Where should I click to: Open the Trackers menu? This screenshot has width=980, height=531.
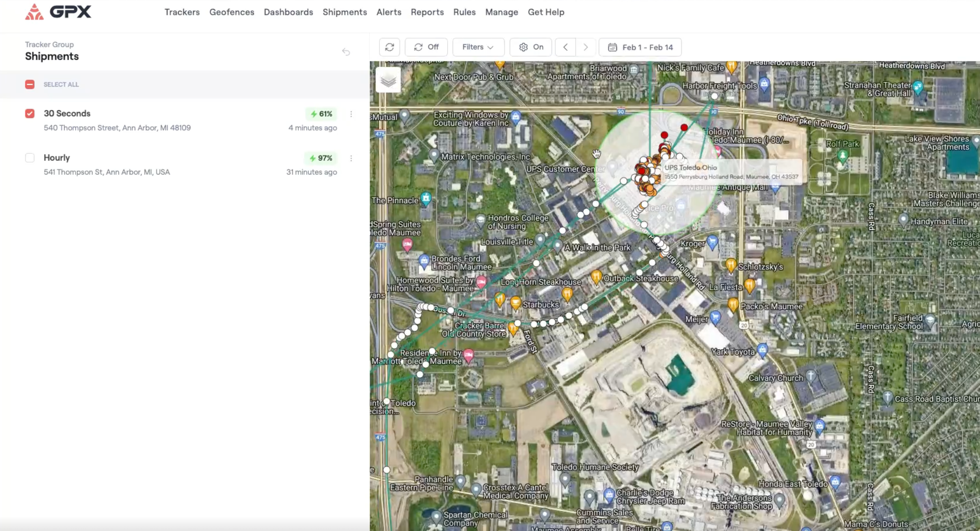182,12
